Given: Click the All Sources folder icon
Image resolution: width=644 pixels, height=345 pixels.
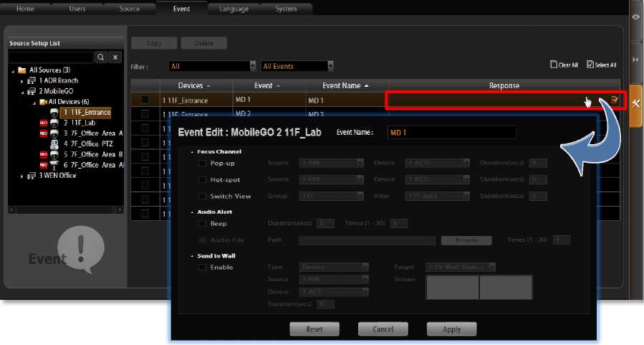Looking at the screenshot, I should [22, 70].
